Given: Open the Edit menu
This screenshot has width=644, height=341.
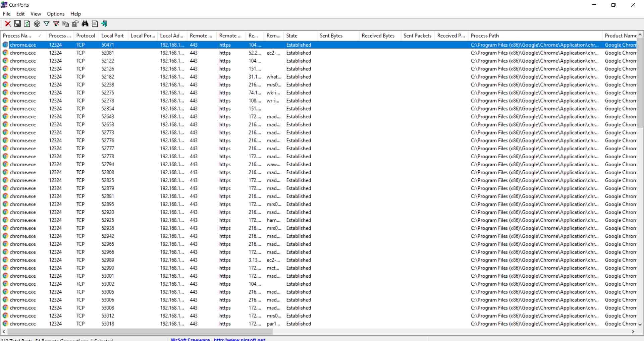Looking at the screenshot, I should coord(20,14).
